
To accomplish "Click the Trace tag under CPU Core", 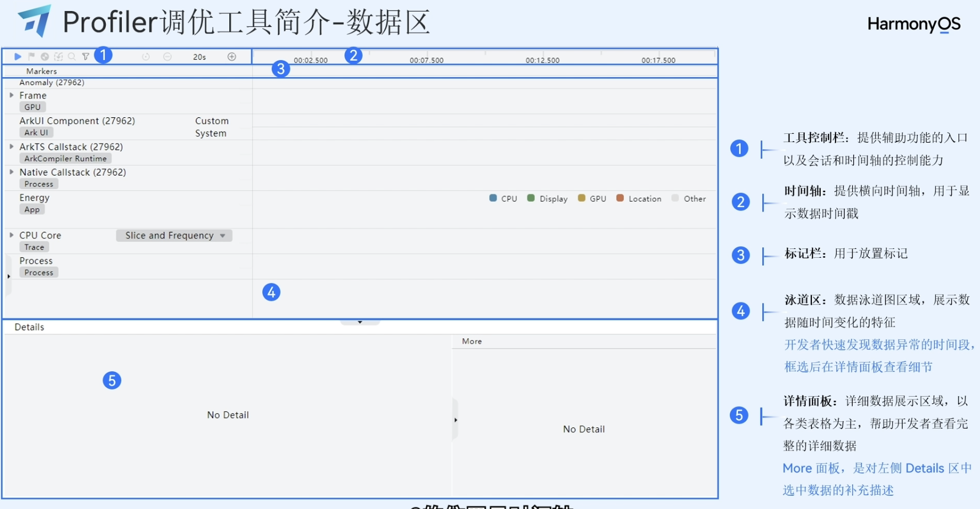I will click(34, 247).
